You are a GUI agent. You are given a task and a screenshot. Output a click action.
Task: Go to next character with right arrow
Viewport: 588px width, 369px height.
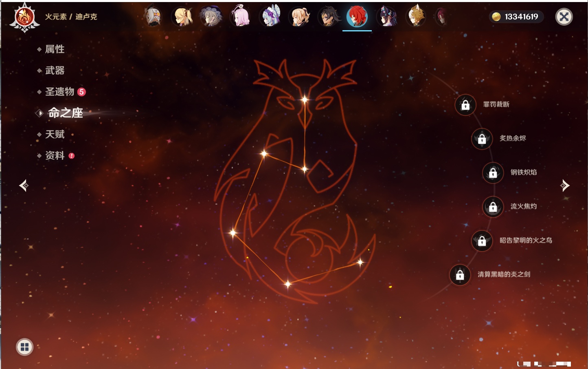pyautogui.click(x=564, y=186)
